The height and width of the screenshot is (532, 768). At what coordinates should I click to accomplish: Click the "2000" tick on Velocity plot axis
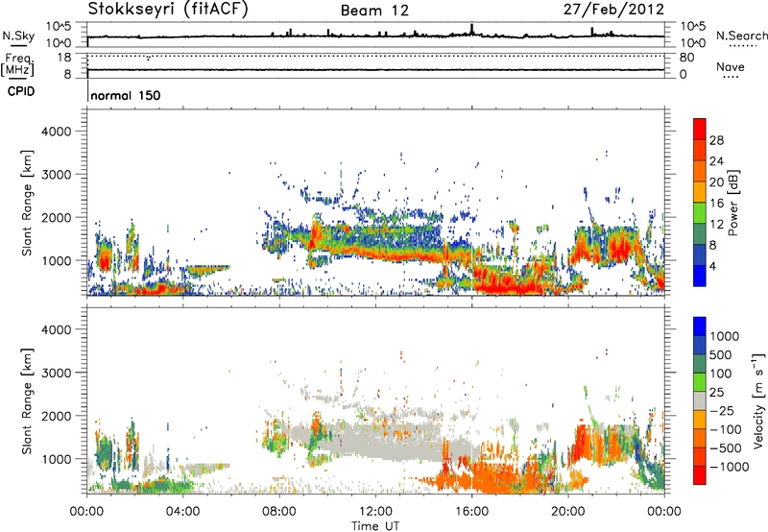(x=57, y=416)
